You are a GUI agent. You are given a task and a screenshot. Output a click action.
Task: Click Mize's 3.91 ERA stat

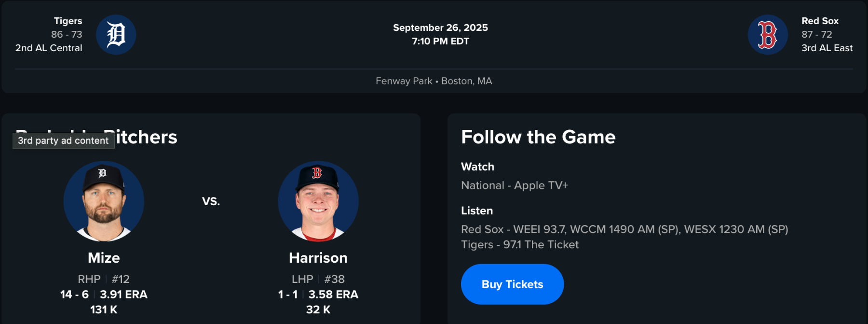[123, 295]
